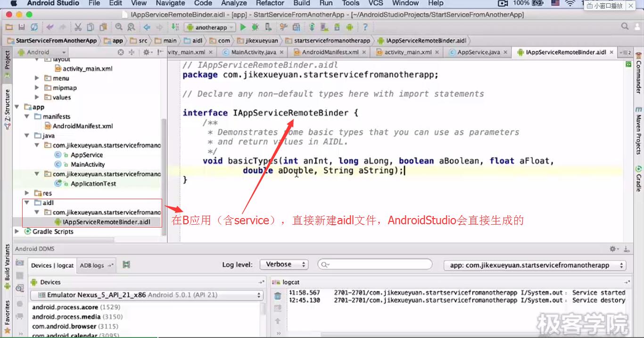The height and width of the screenshot is (338, 644).
Task: Clear logcat with the trash icon
Action: pos(278,296)
